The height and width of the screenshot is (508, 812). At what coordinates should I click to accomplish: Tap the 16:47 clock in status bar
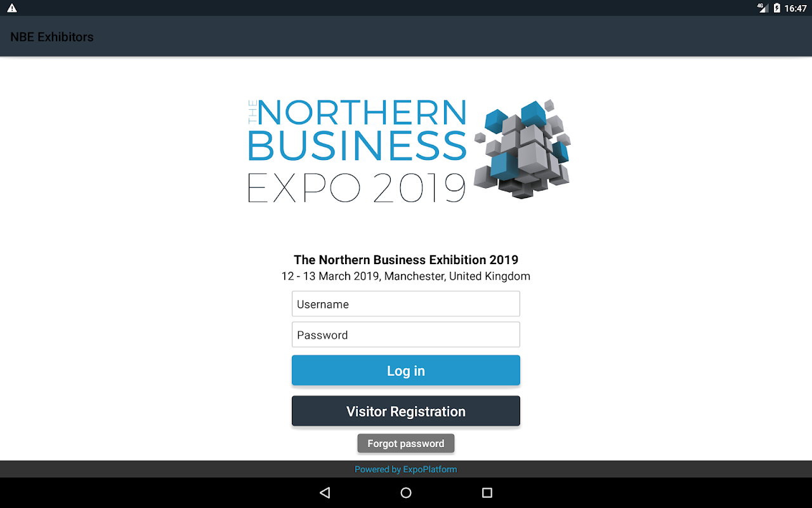click(x=796, y=8)
